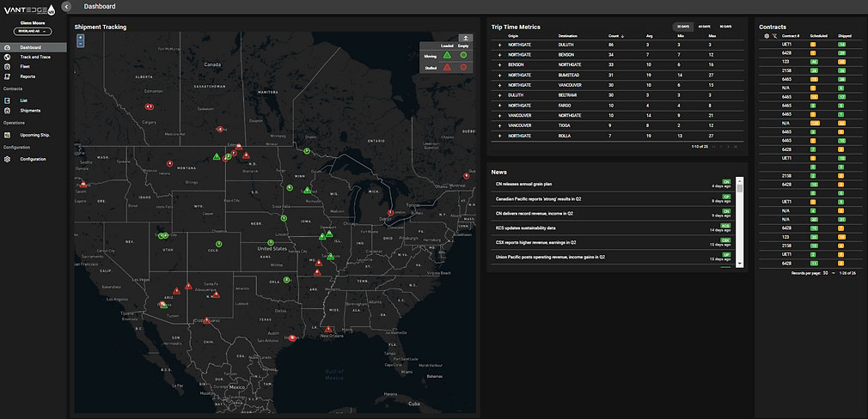Open the Shipments menu item

pos(30,110)
